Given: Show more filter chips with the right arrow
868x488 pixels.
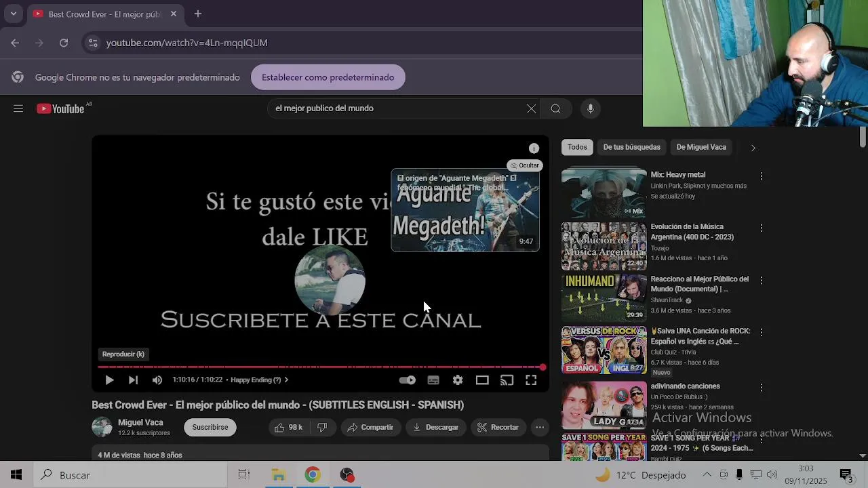Looking at the screenshot, I should (753, 148).
